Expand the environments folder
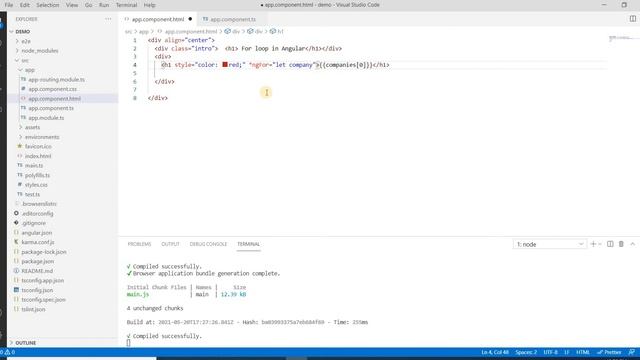Image resolution: width=640 pixels, height=360 pixels. pos(42,137)
